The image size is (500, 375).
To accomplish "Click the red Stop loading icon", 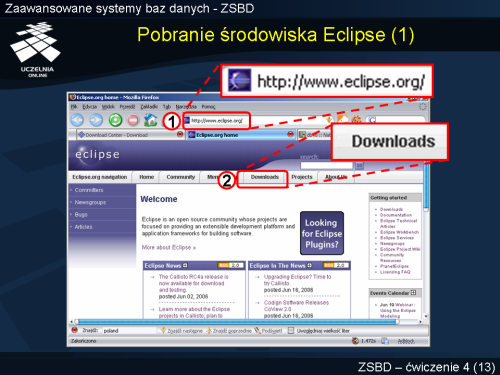I will click(133, 120).
